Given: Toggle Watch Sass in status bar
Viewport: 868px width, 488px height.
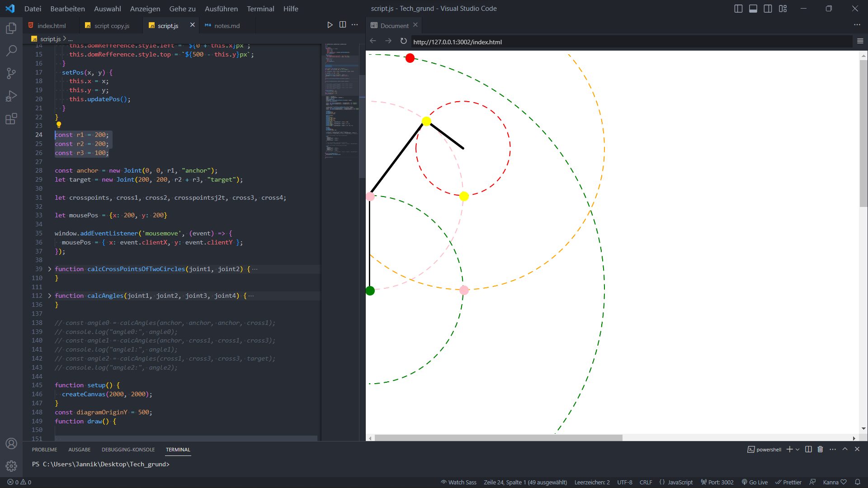Looking at the screenshot, I should pos(458,482).
